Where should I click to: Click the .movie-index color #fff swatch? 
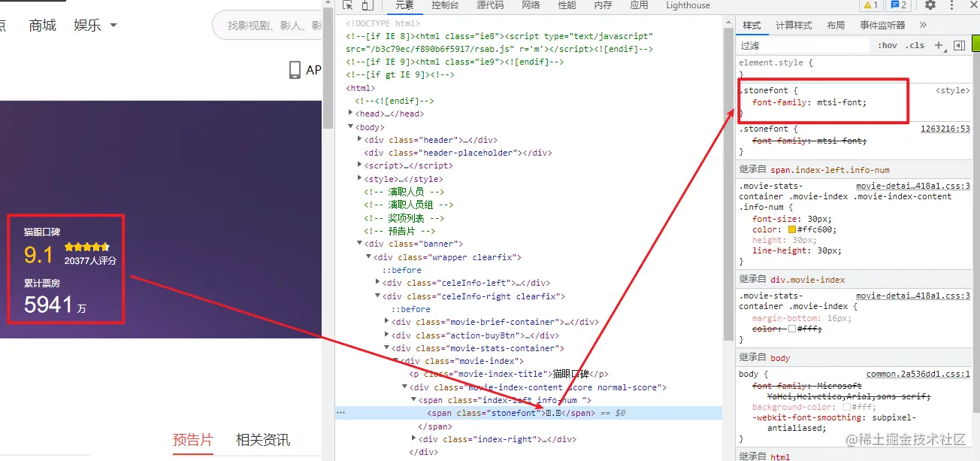[x=791, y=329]
